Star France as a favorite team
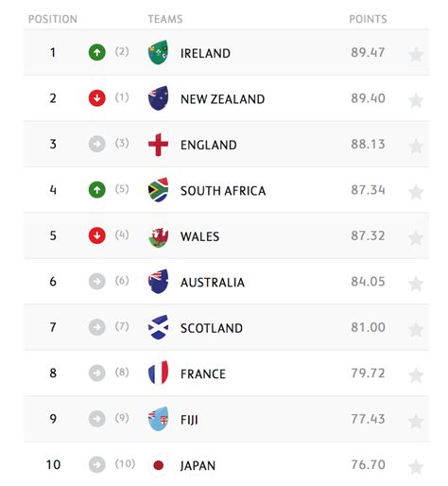This screenshot has width=448, height=486. tap(416, 375)
